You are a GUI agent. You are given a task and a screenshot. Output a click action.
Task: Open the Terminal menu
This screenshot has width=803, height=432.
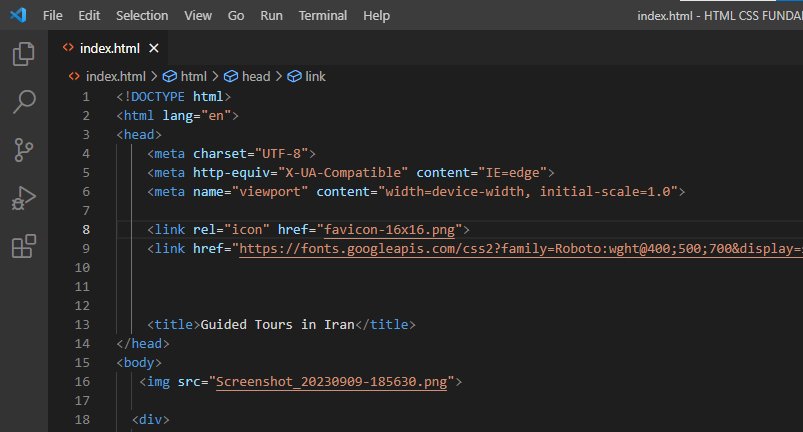click(323, 16)
